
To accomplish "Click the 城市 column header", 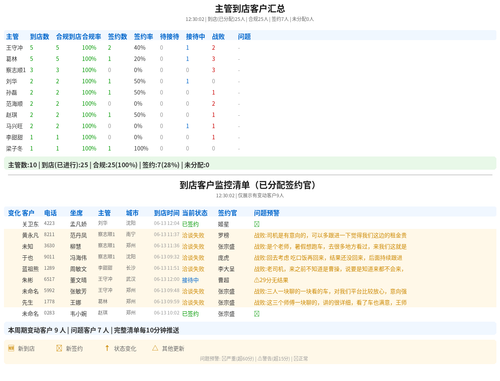I will click(132, 213).
